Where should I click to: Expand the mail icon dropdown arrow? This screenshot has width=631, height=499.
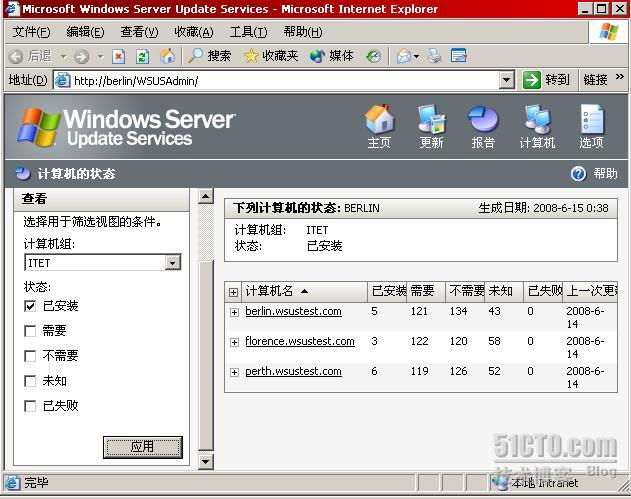(417, 56)
